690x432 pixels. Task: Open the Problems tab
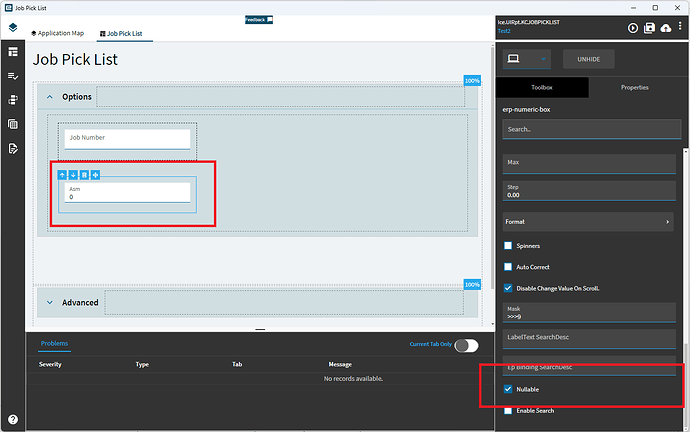54,344
